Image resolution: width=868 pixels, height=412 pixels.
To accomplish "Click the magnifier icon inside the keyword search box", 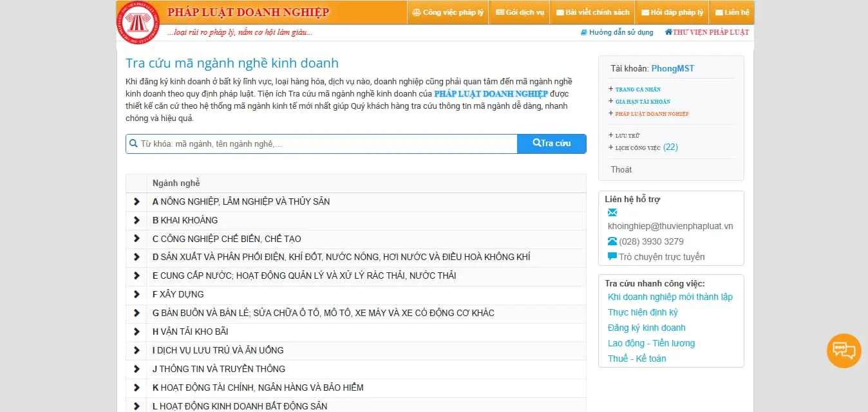I will 134,144.
